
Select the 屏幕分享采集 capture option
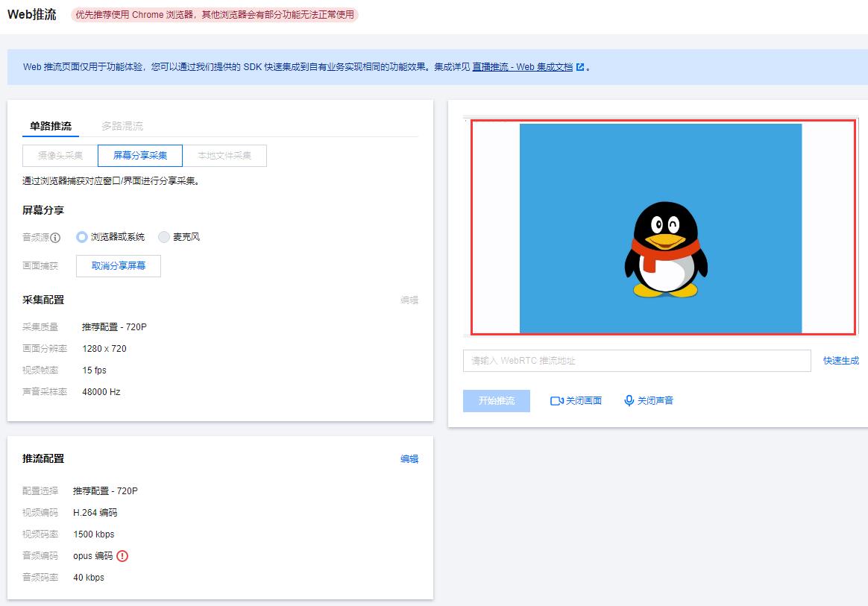[x=140, y=156]
